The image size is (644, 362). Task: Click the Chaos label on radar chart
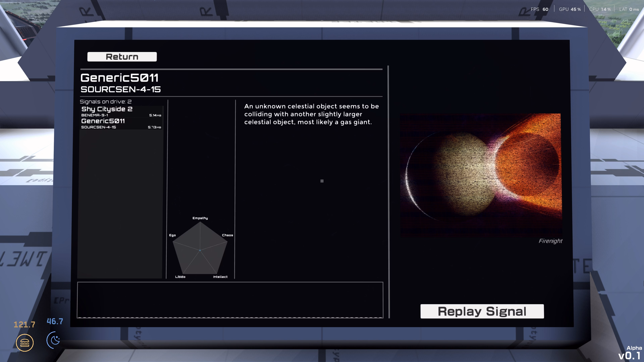pos(227,235)
